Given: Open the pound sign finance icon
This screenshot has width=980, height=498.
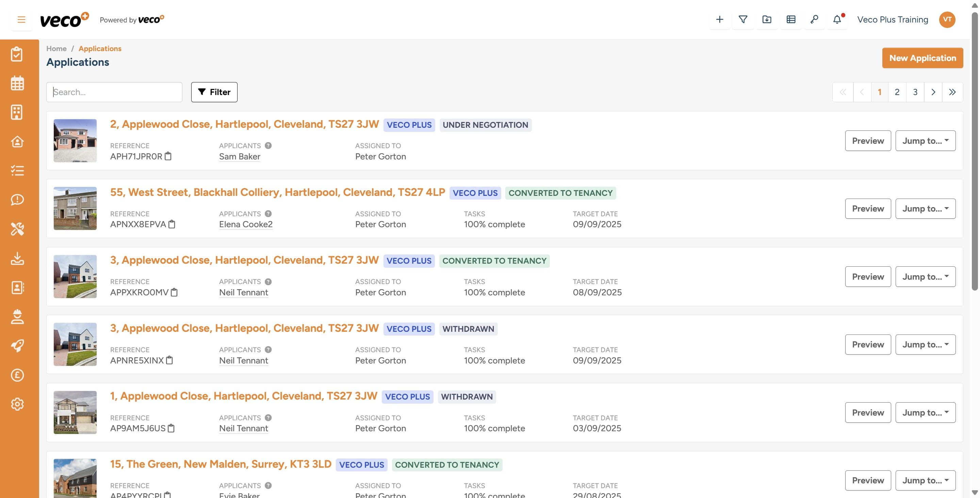Looking at the screenshot, I should pos(17,375).
